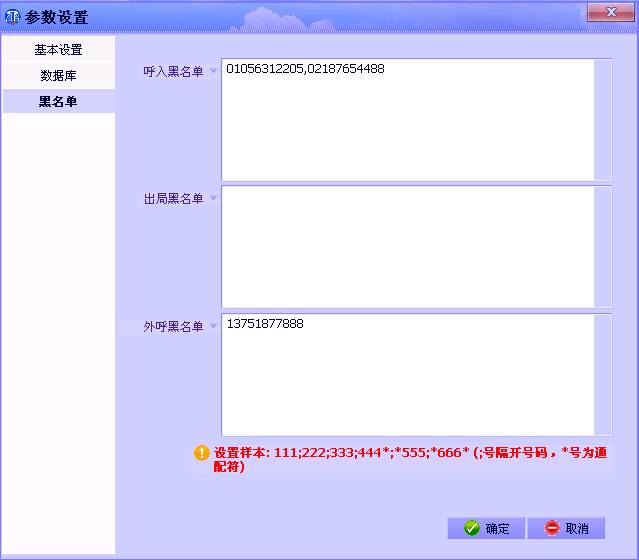Click the 出局黑名单 box vertical scrollbar

coord(602,246)
